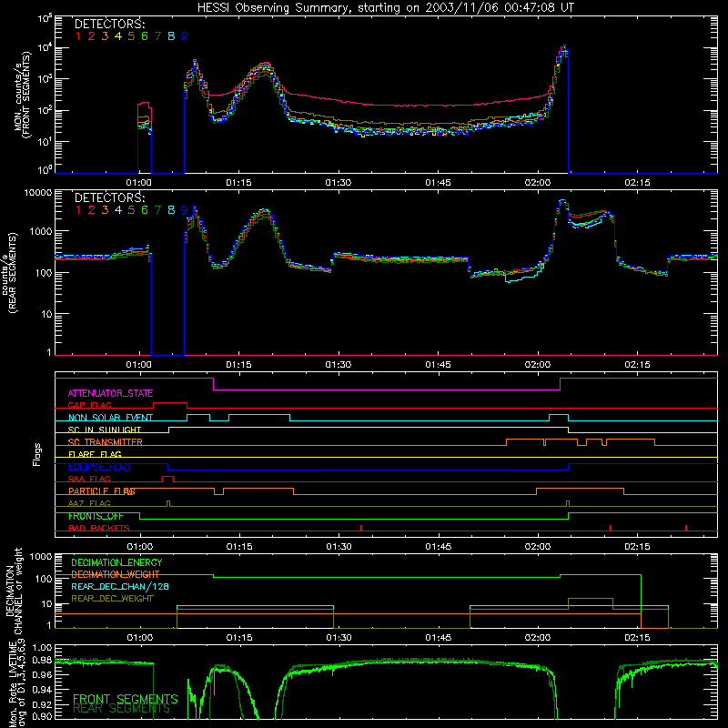Viewport: 728px width, 728px height.
Task: Select green detector 6 in front segments legend
Action: (x=145, y=36)
